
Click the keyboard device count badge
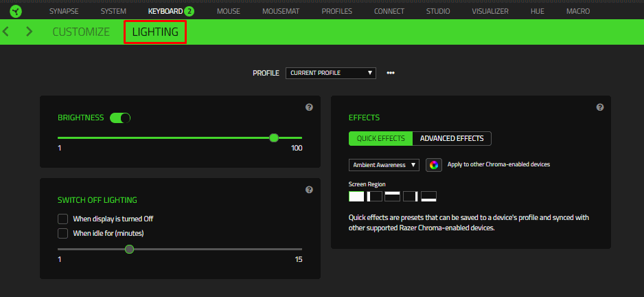click(189, 11)
